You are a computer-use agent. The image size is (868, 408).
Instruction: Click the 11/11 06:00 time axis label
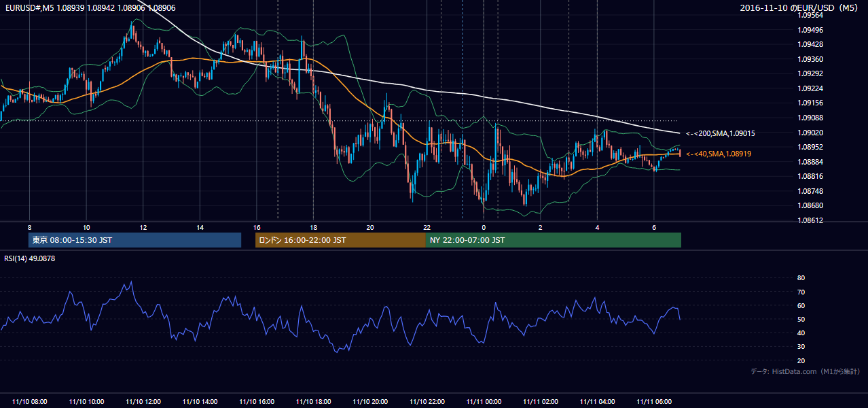(654, 402)
